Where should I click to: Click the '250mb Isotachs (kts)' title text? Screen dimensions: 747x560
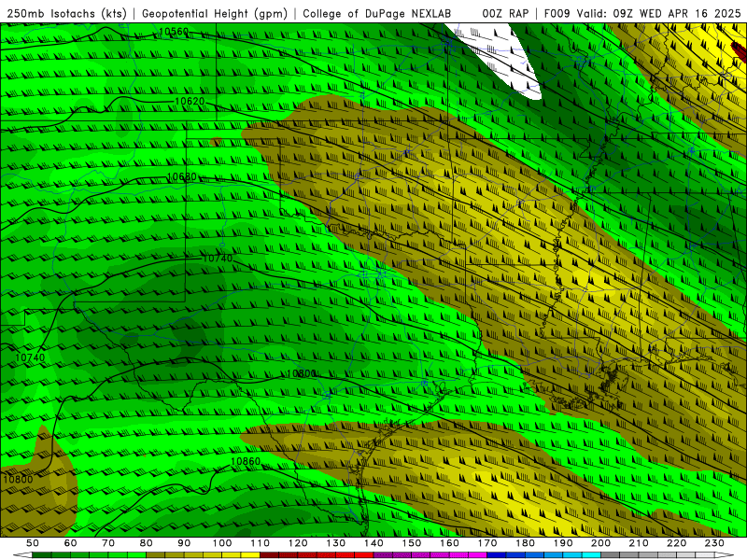pos(66,13)
